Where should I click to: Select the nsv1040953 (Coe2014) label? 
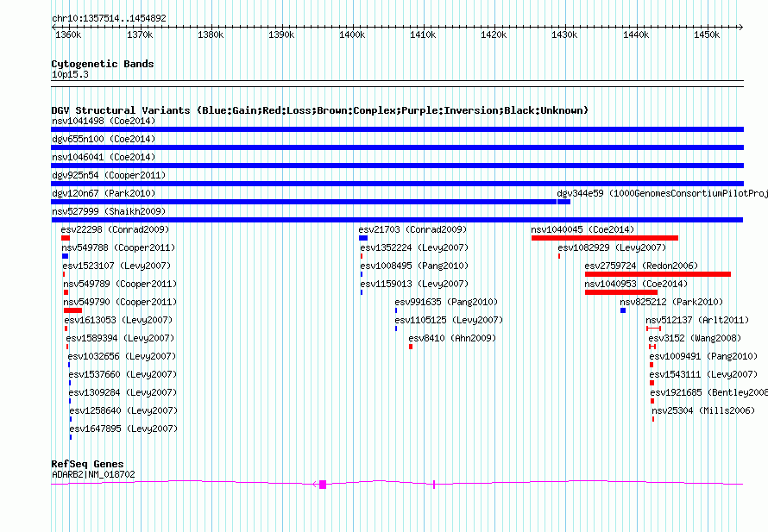[636, 284]
